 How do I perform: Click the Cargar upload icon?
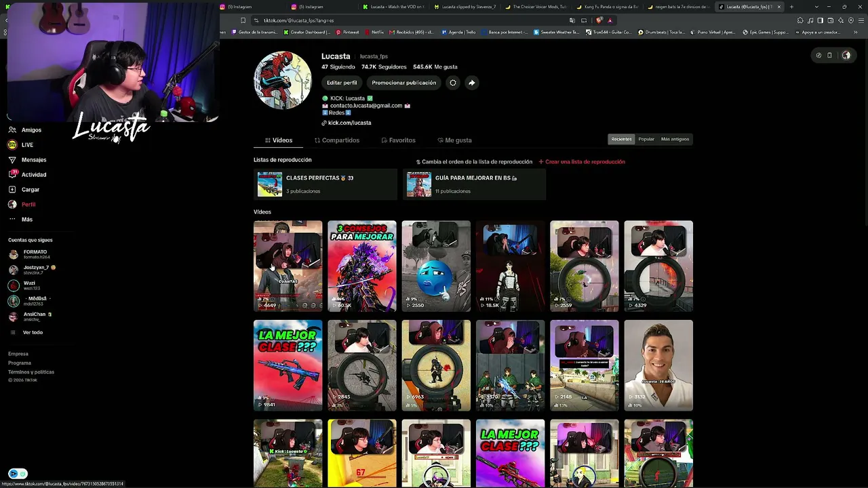point(12,190)
